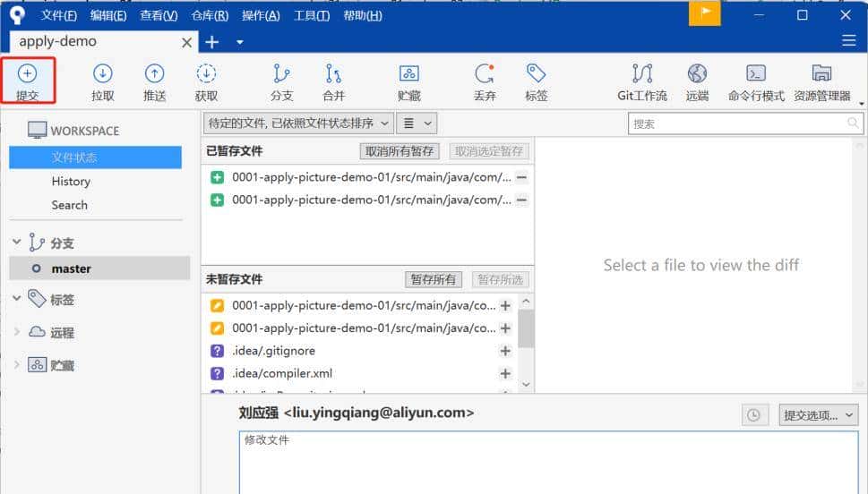
Task: Click the unstaged list scroll-down arrow
Action: tap(526, 385)
